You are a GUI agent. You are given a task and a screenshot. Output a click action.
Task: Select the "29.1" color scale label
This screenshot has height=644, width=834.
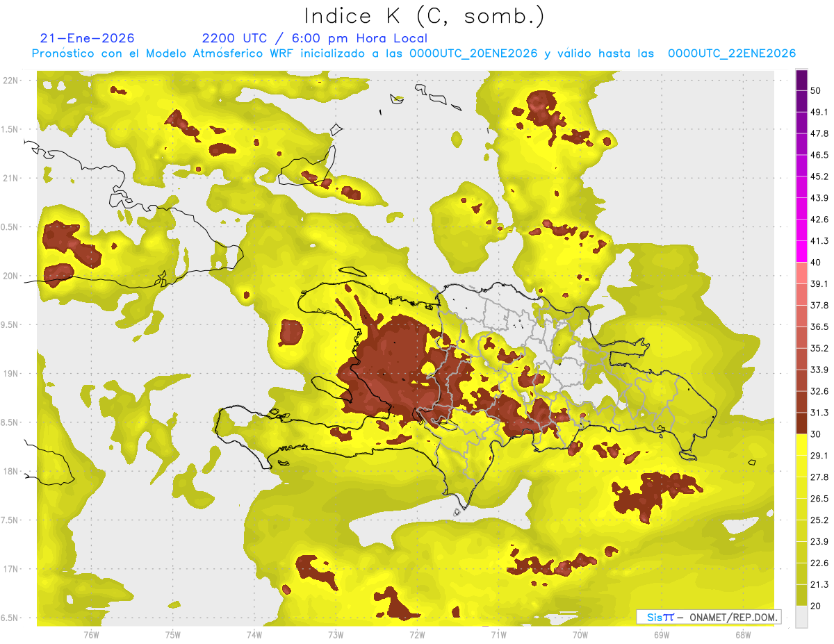click(819, 455)
